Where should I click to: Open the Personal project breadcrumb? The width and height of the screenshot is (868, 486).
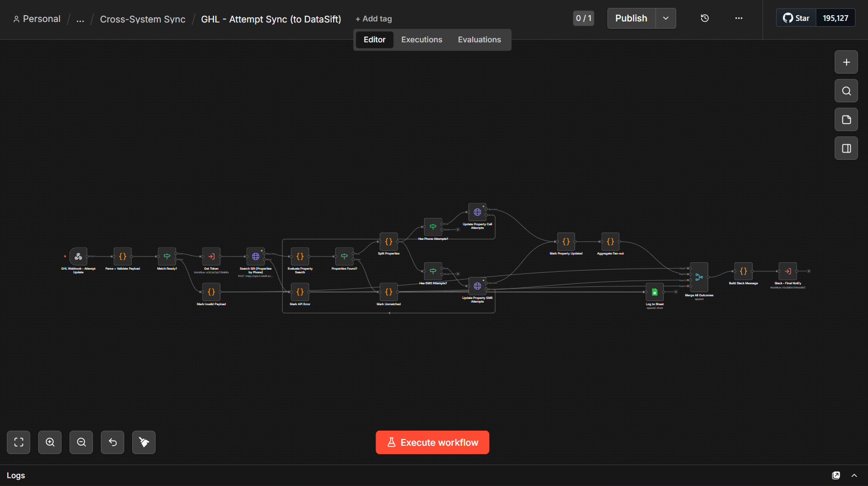click(x=37, y=19)
